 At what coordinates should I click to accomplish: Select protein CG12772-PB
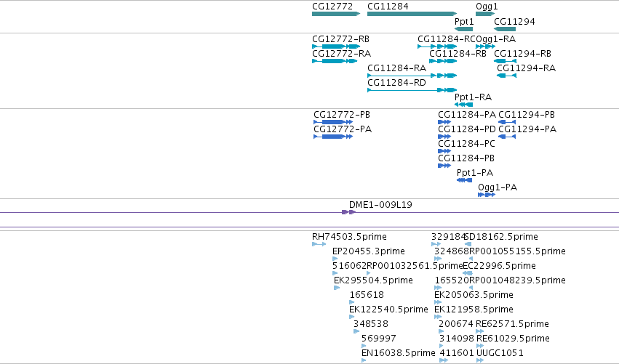[x=333, y=122]
